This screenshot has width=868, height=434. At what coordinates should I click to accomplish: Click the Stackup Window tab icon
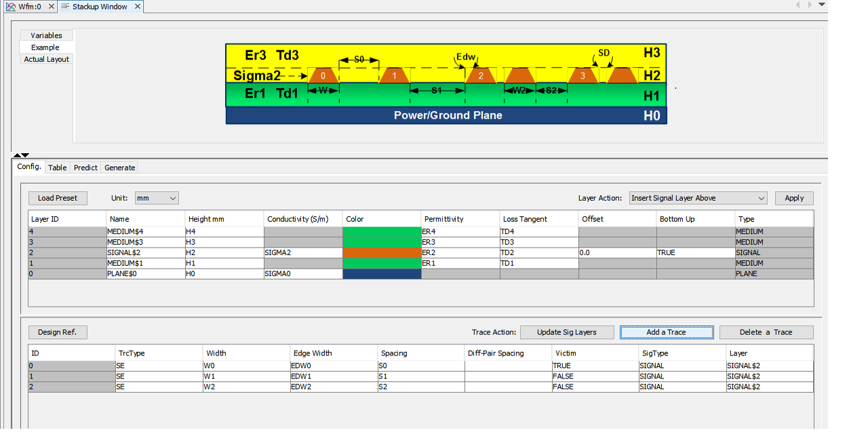pyautogui.click(x=65, y=6)
